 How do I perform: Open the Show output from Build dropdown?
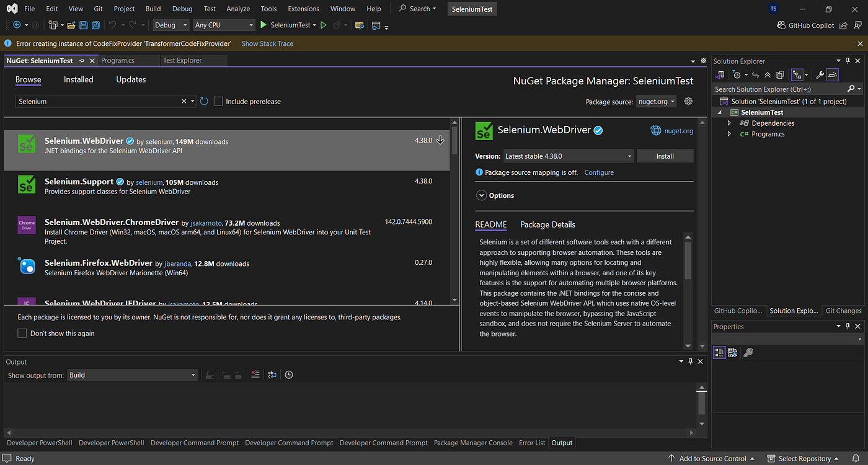133,375
